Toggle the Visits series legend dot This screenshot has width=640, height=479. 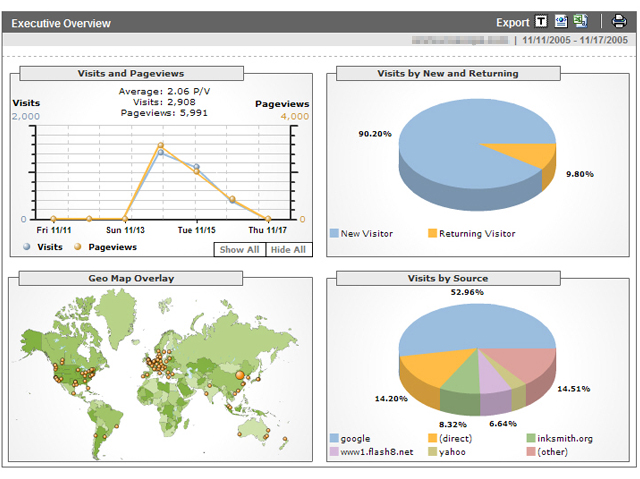pos(25,247)
